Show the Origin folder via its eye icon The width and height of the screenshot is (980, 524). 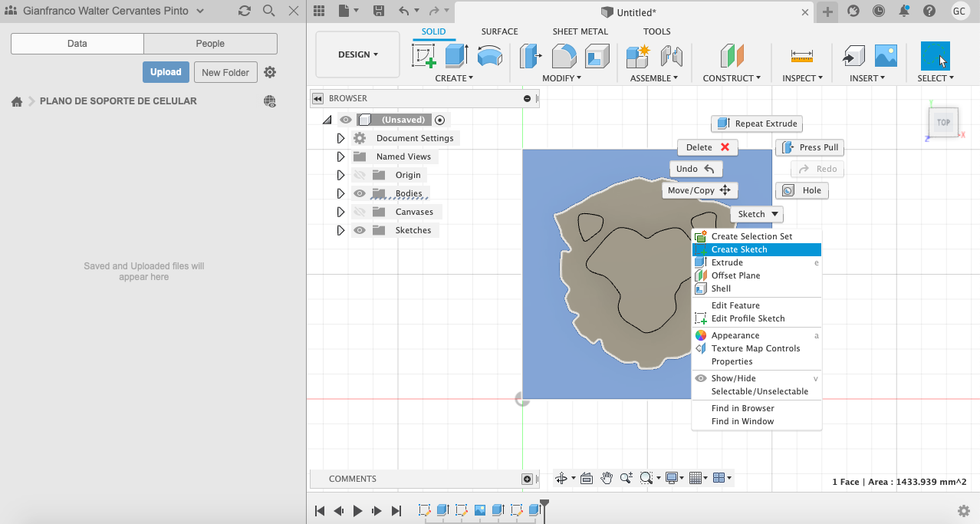pyautogui.click(x=359, y=175)
